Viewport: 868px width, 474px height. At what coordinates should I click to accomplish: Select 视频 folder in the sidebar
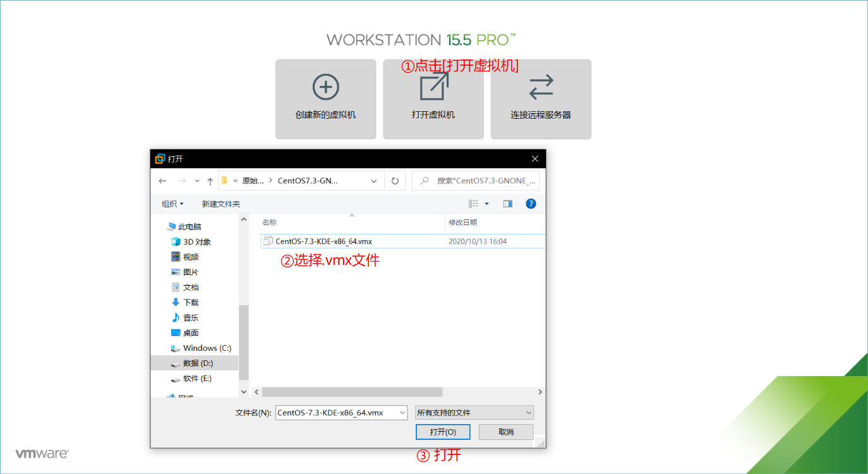click(185, 257)
